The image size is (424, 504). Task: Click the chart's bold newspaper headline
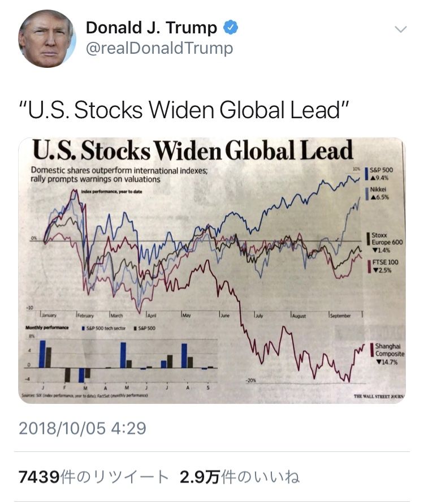click(x=192, y=150)
